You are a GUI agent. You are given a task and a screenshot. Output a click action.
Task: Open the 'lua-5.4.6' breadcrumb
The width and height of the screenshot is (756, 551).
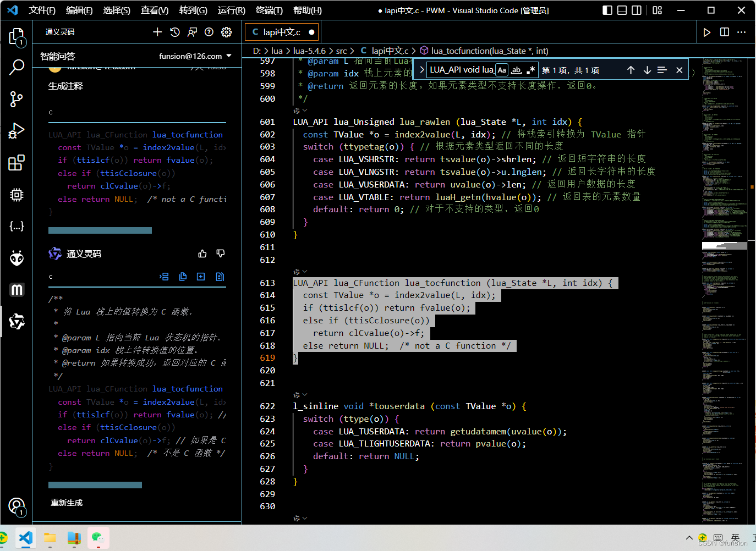point(309,51)
